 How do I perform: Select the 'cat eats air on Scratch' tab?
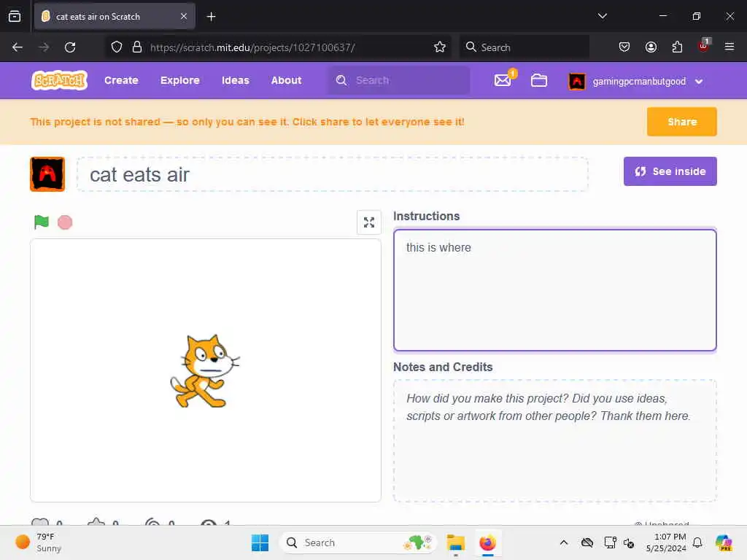(115, 16)
